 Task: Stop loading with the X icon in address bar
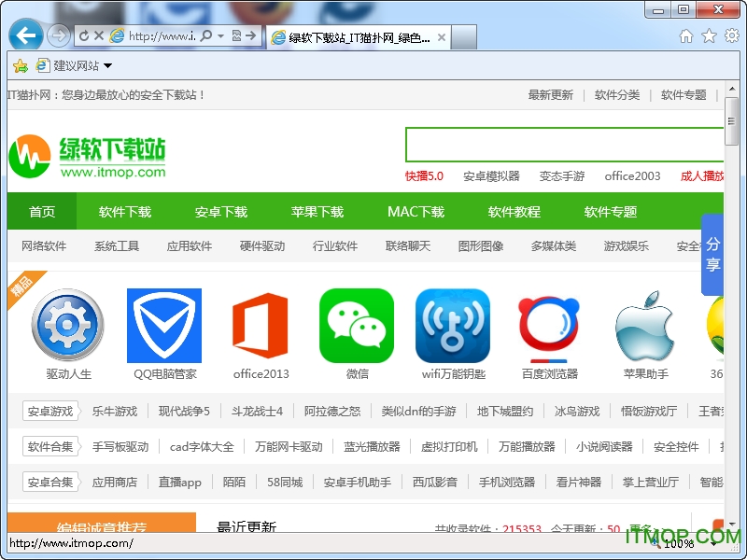point(99,35)
